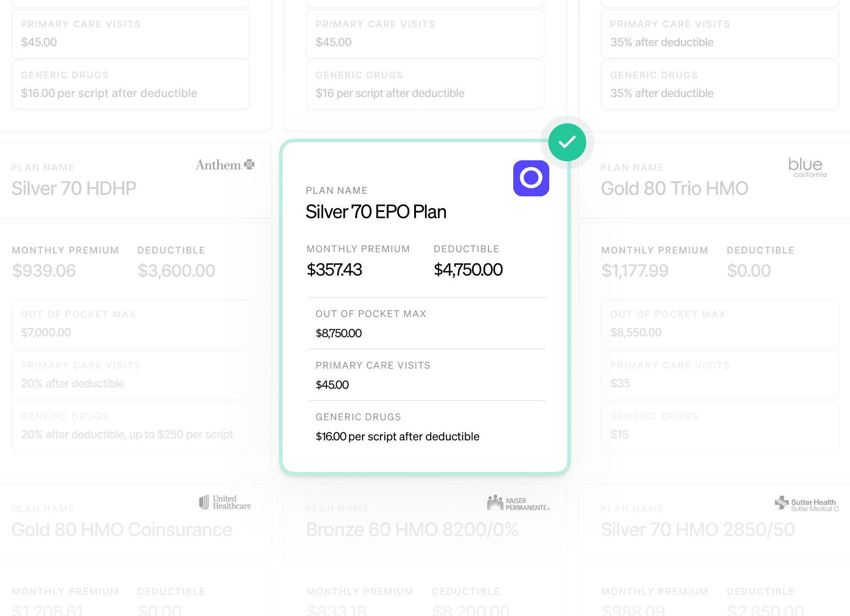The width and height of the screenshot is (850, 616).
Task: Click the $4,750.00 deductible amount
Action: coord(468,270)
